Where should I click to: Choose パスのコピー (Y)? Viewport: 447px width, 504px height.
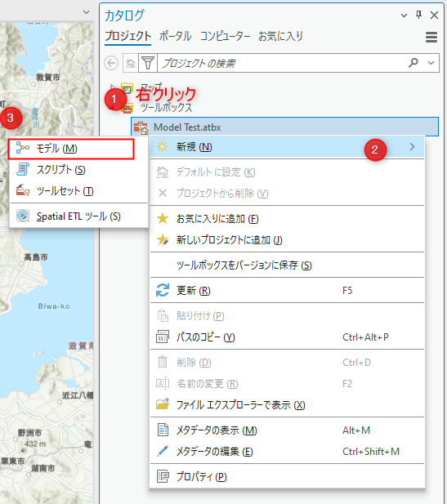[287, 337]
